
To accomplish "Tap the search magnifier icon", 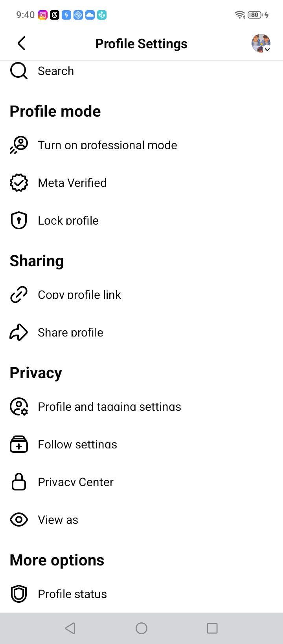I will pyautogui.click(x=18, y=71).
